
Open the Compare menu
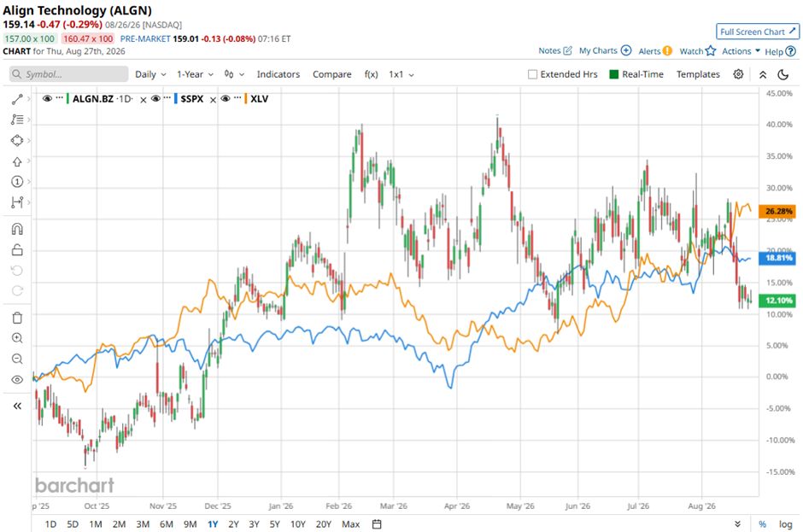pyautogui.click(x=331, y=74)
